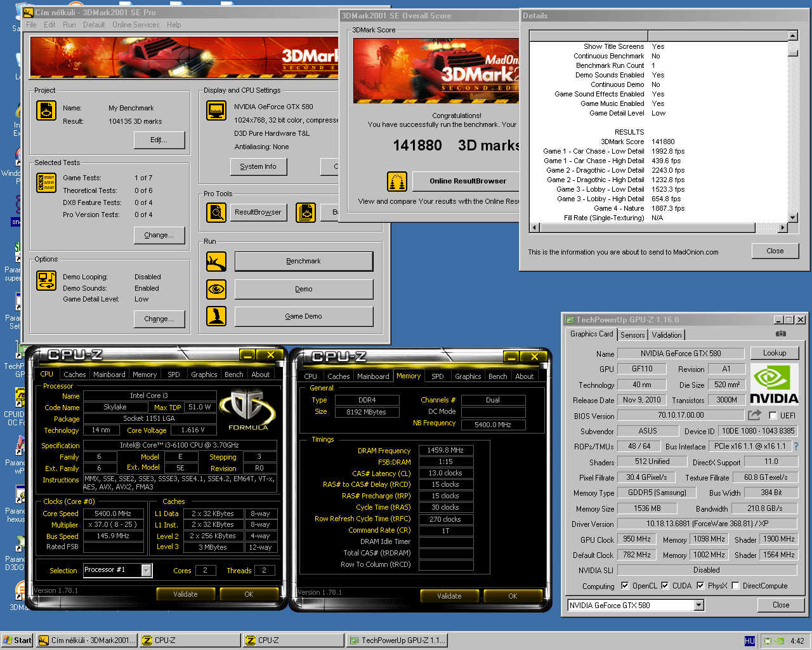Click Change... button in Options section
The width and height of the screenshot is (812, 650).
[159, 319]
